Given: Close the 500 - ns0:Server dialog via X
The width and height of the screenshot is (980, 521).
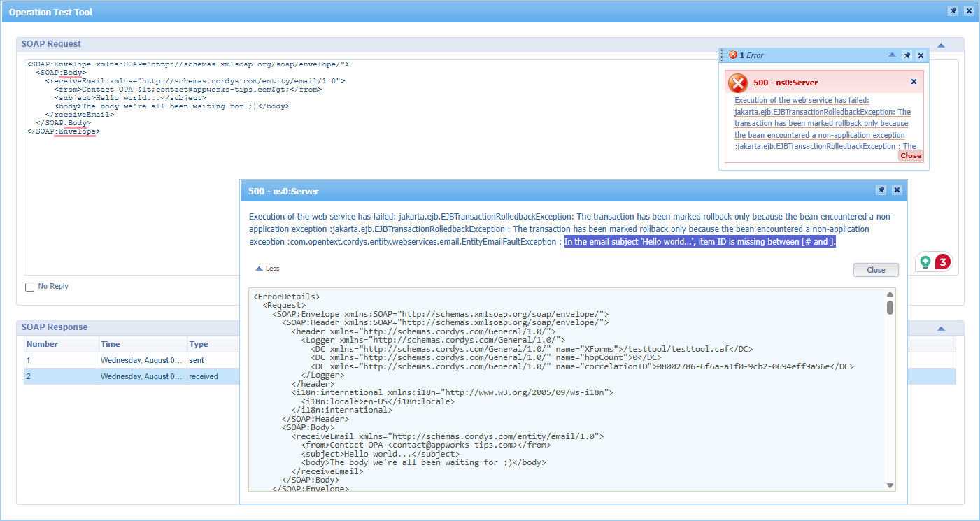Looking at the screenshot, I should (897, 190).
